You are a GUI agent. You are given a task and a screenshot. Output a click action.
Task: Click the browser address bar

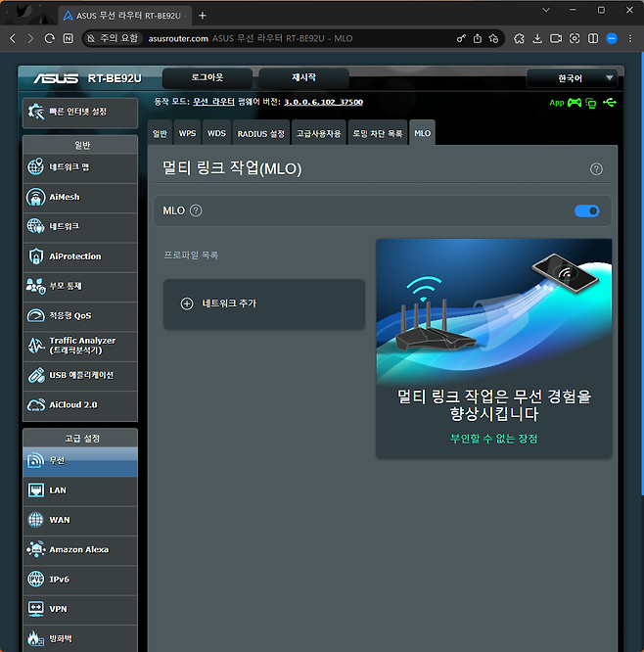tap(294, 38)
